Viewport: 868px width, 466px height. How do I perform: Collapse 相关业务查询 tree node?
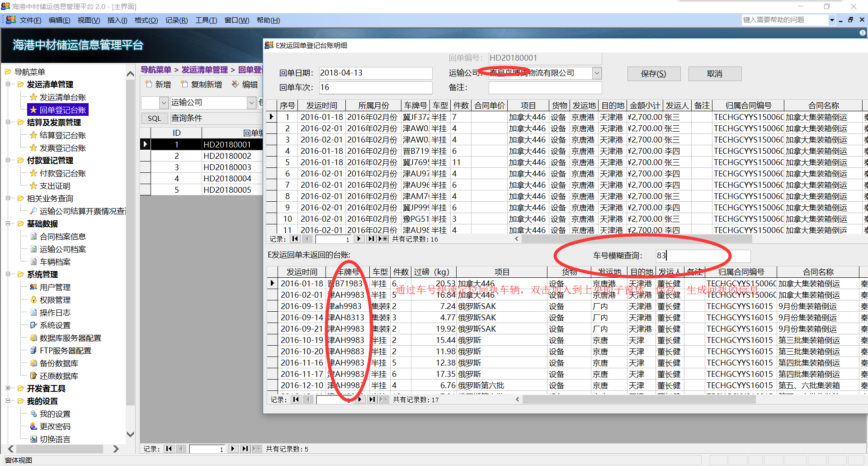click(x=8, y=198)
